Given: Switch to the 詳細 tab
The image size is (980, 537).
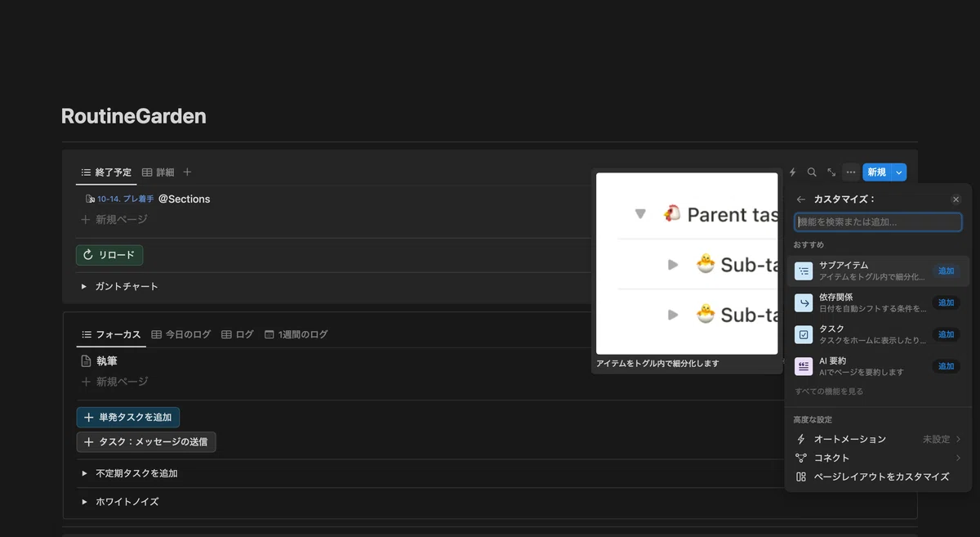Looking at the screenshot, I should pos(158,172).
